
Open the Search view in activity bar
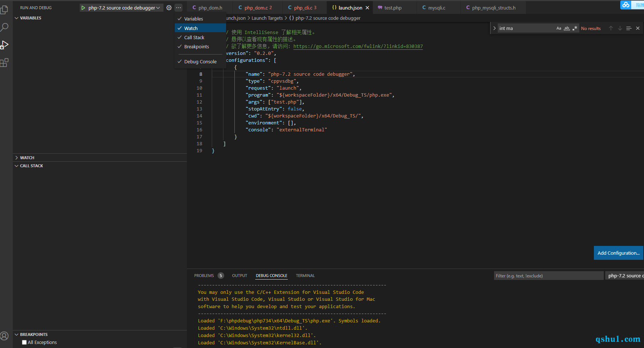click(4, 27)
